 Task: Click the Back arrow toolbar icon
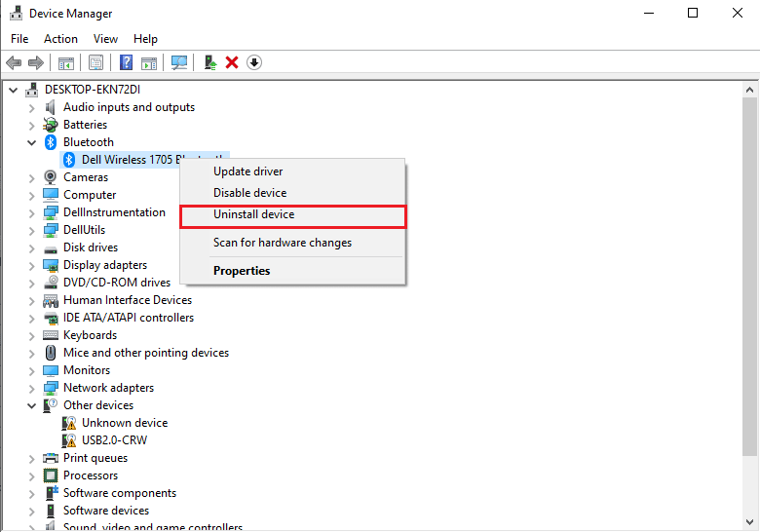pyautogui.click(x=14, y=62)
